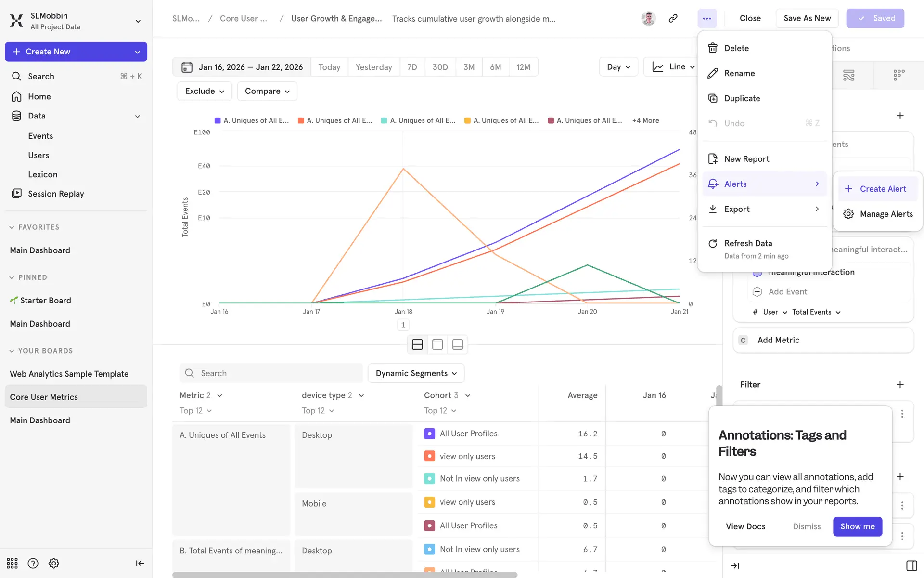Click the purple All User Profiles swatch

click(429, 433)
